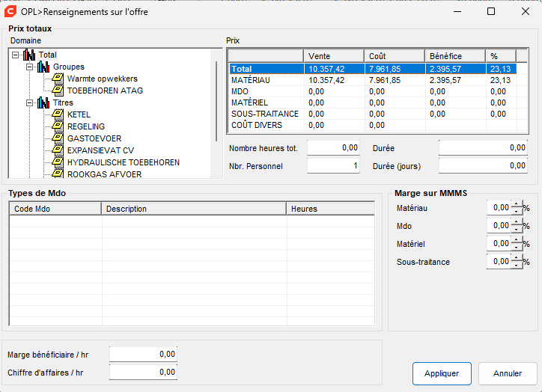Click the Chiffre d'affaires / hr field
This screenshot has height=392, width=542.
click(x=144, y=372)
